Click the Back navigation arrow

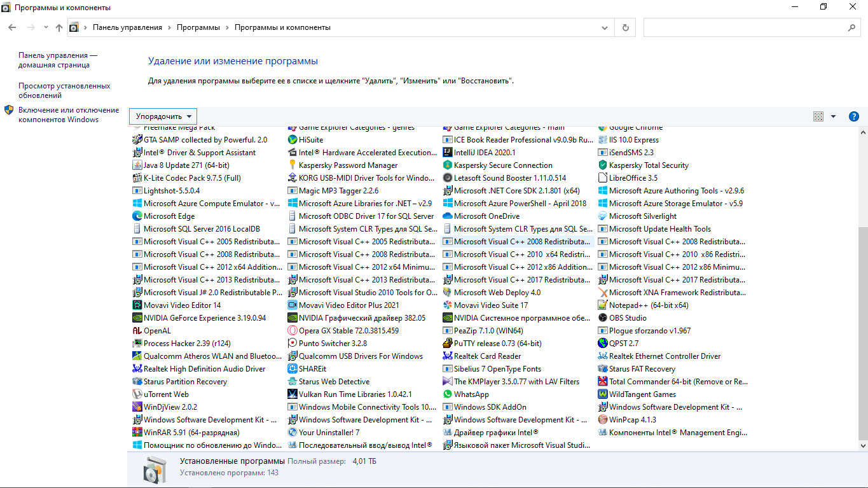12,27
